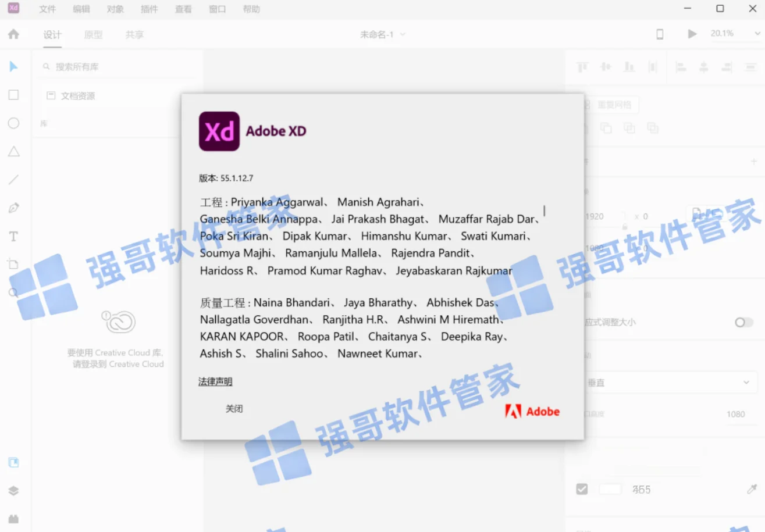The height and width of the screenshot is (532, 765).
Task: Click the name Jeyabaskaran Rajkumar
Action: tap(454, 271)
